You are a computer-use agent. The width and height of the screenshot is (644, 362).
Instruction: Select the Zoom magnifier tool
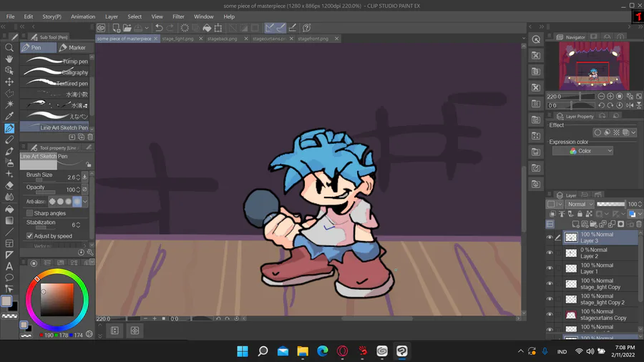[9, 48]
